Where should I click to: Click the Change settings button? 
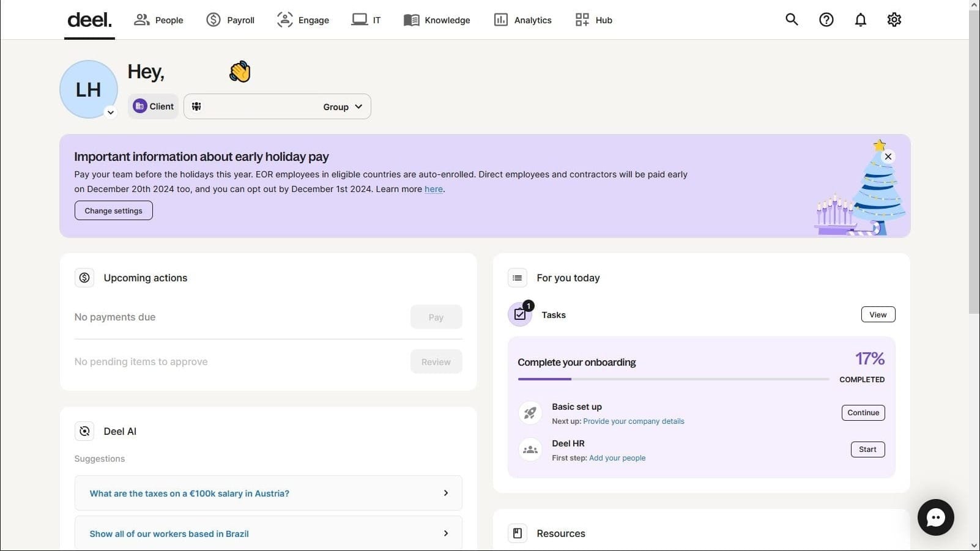(x=114, y=210)
